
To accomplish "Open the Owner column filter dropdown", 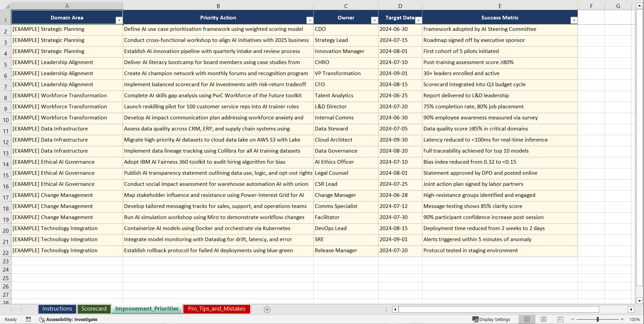I will tap(374, 20).
